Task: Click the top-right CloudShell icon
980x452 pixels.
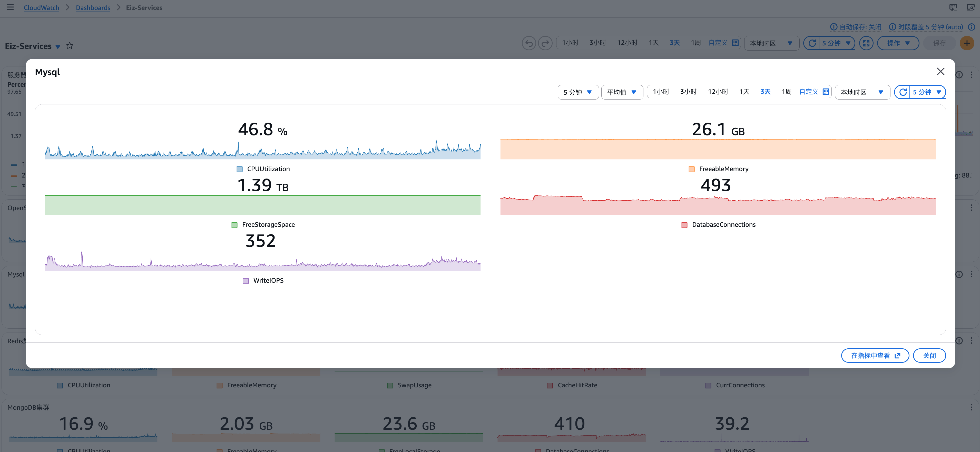Action: 953,8
